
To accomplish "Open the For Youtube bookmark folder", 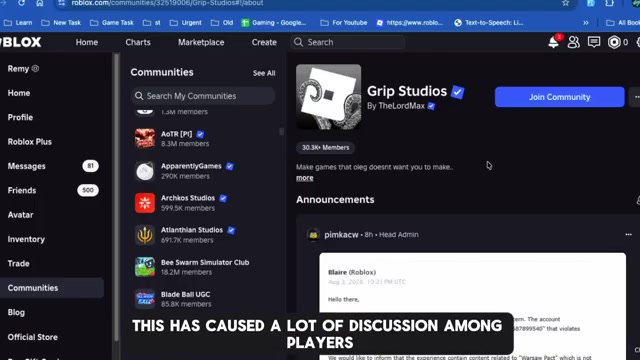I will 344,23.
